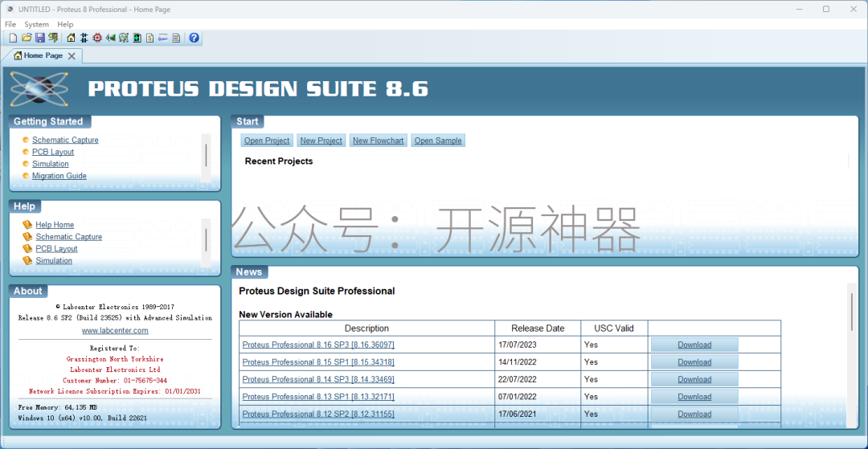The width and height of the screenshot is (868, 449).
Task: Click the Recent Projects heading
Action: click(278, 161)
